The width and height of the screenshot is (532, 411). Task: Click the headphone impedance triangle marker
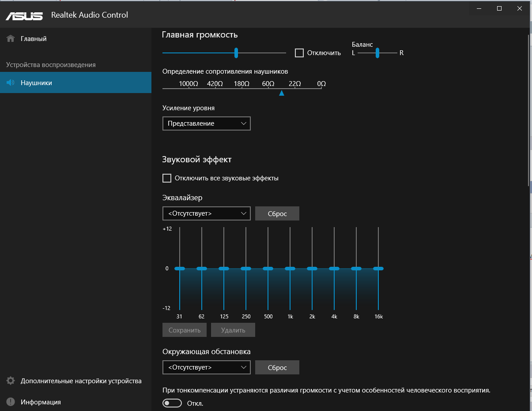click(x=282, y=93)
